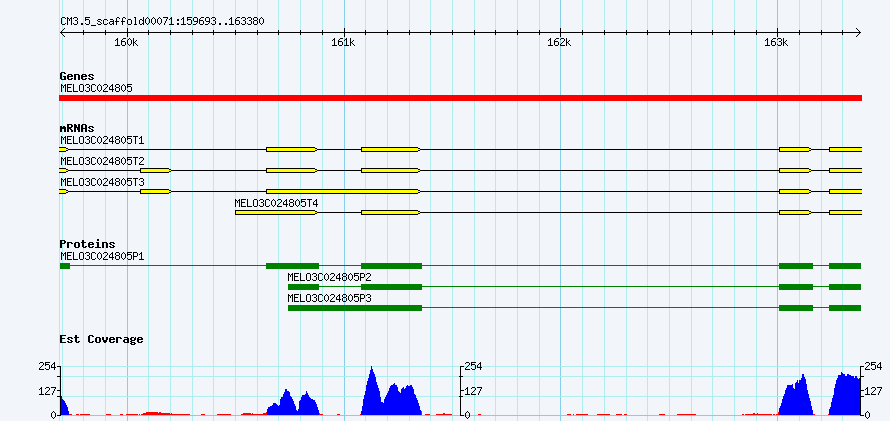This screenshot has height=421, width=890.
Task: Open the MELO3C024805T3 transcript label
Action: pos(102,182)
